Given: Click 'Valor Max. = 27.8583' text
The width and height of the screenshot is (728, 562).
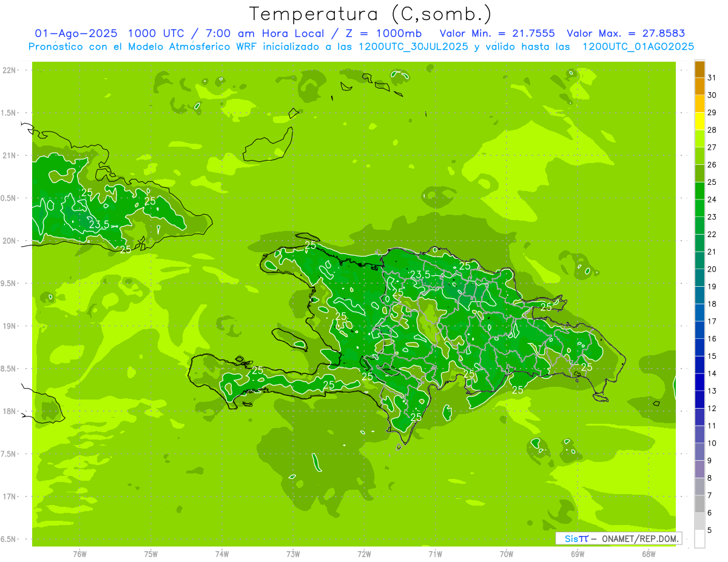Looking at the screenshot, I should point(625,33).
